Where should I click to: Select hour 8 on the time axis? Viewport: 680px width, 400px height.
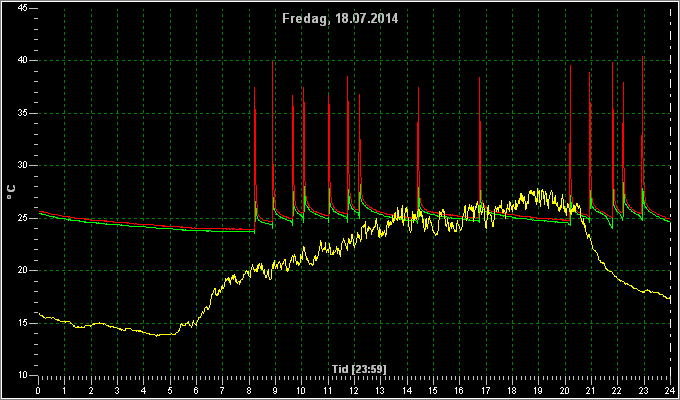248,390
